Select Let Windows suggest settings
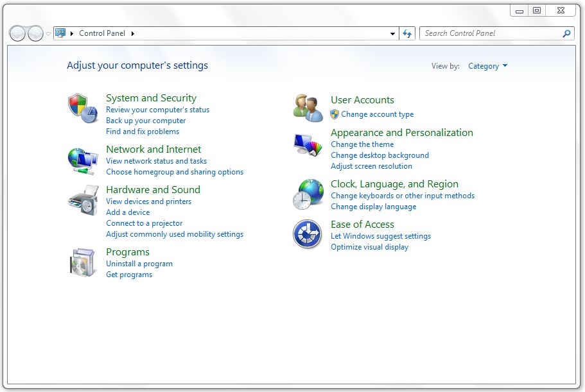 (x=381, y=236)
